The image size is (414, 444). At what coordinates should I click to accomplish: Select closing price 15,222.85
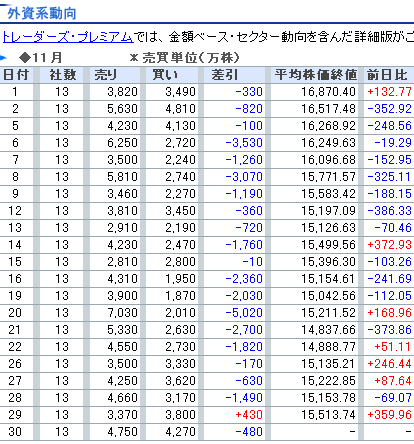pyautogui.click(x=328, y=381)
